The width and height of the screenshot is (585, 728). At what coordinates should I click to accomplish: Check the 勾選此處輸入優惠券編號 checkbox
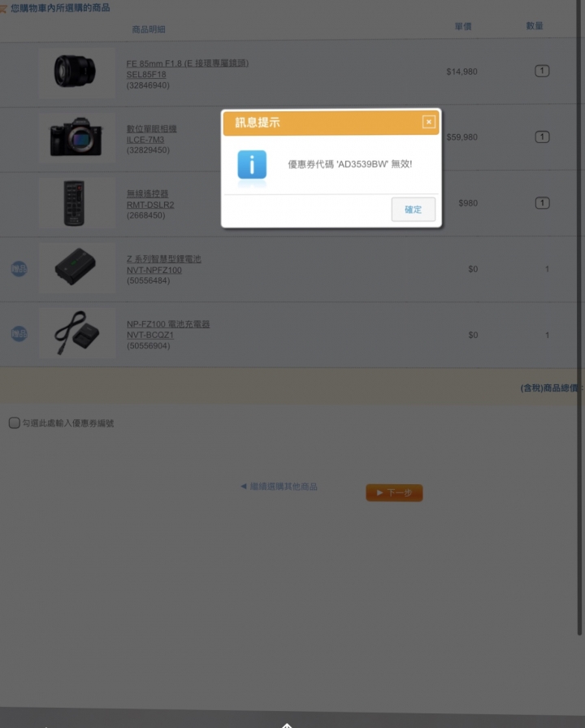point(15,422)
